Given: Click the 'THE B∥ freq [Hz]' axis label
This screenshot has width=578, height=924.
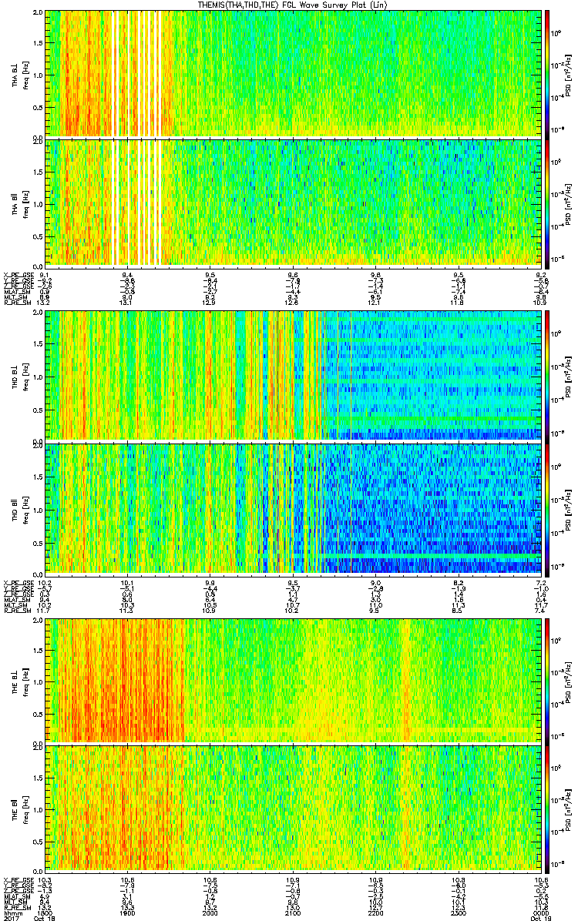Looking at the screenshot, I should [x=18, y=809].
